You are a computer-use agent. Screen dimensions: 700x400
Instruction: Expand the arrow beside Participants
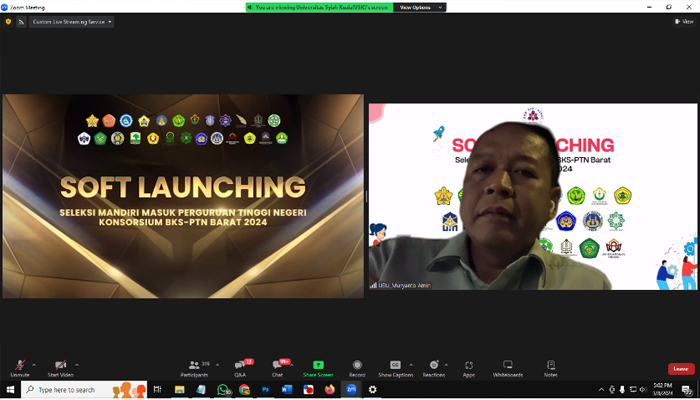pyautogui.click(x=217, y=365)
